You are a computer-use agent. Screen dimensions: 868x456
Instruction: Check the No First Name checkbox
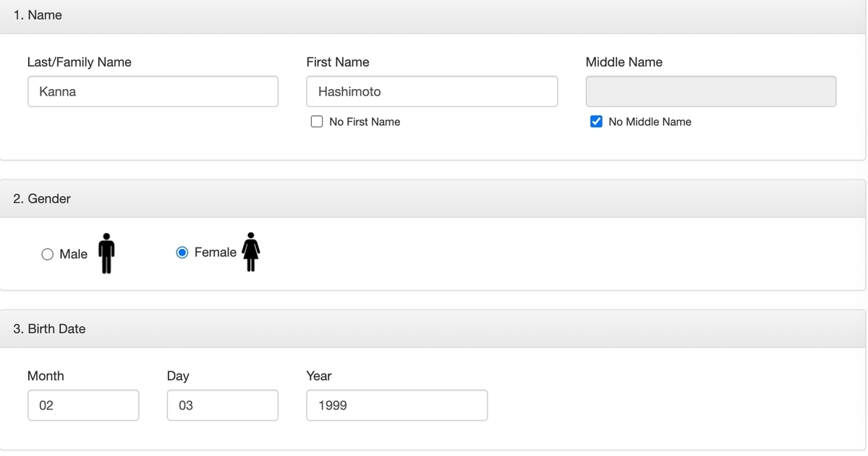tap(317, 122)
